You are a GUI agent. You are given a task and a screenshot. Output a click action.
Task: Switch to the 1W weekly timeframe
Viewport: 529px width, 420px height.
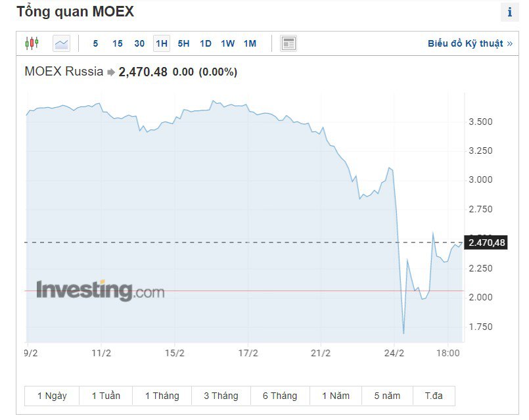[227, 43]
